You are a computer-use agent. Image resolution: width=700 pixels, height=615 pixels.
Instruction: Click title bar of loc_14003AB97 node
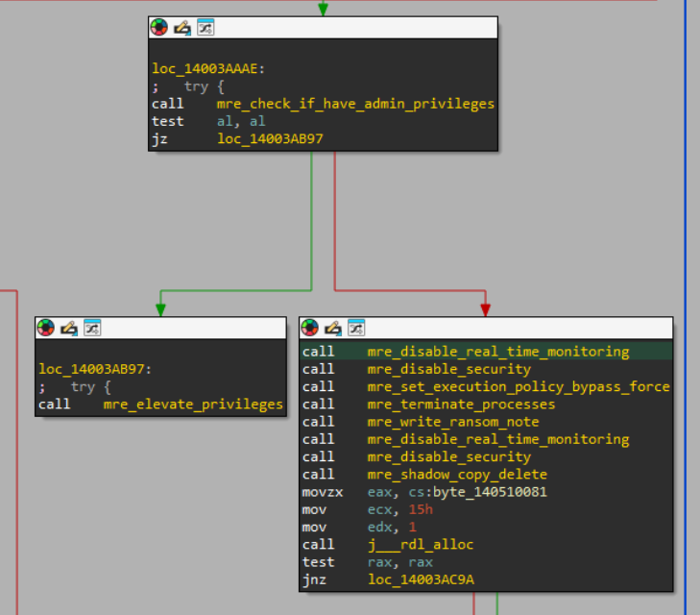tap(160, 328)
